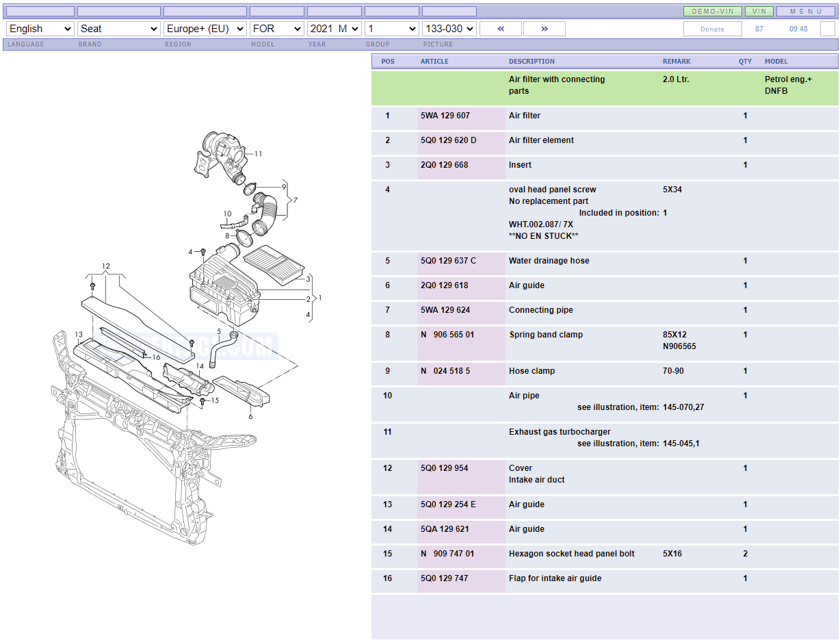Click the 'Air filter with connecting parts' heading
Screen dimensions: 840x640
[557, 85]
